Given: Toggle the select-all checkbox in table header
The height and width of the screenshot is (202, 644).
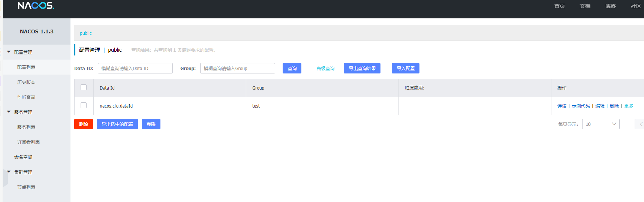Looking at the screenshot, I should pyautogui.click(x=84, y=87).
